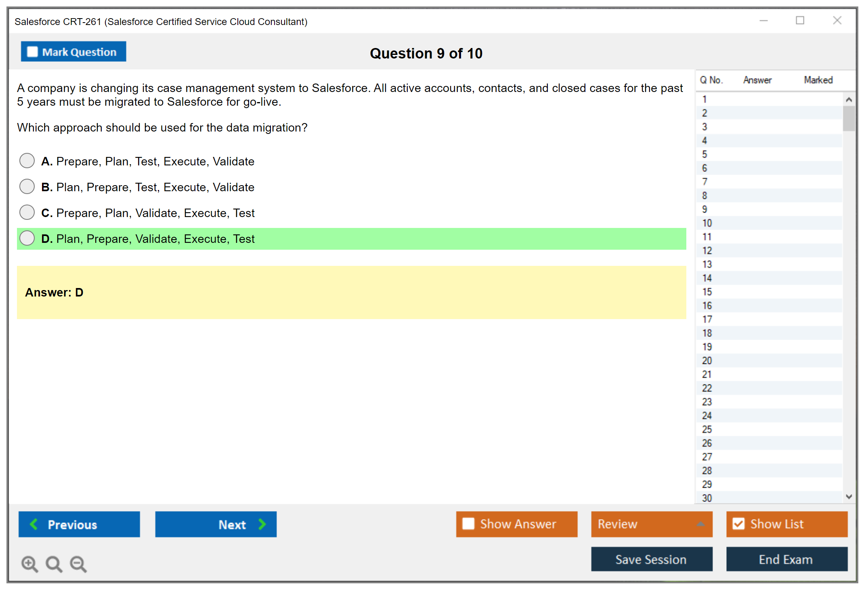Screen dimensions: 868x593
Task: Click the zoom out magnifier icon
Action: tap(78, 564)
